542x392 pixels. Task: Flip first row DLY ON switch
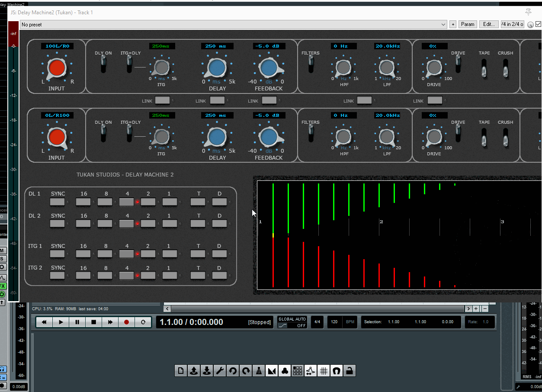click(x=103, y=64)
